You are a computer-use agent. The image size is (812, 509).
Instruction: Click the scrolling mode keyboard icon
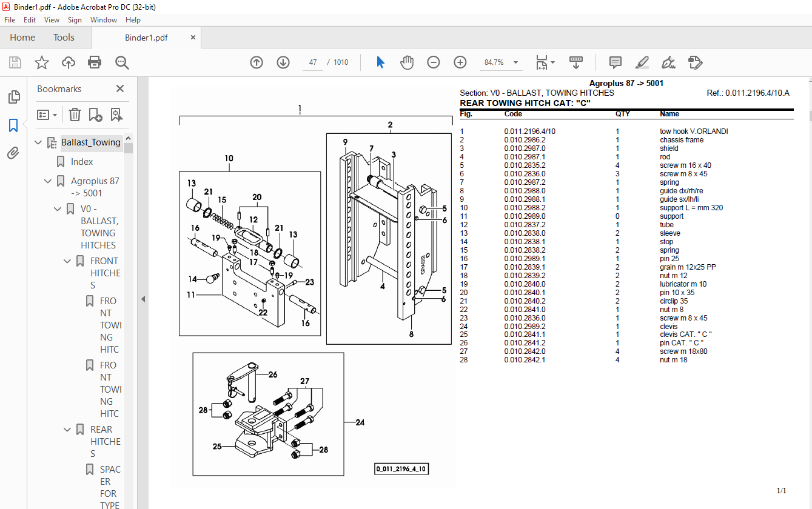coord(576,62)
